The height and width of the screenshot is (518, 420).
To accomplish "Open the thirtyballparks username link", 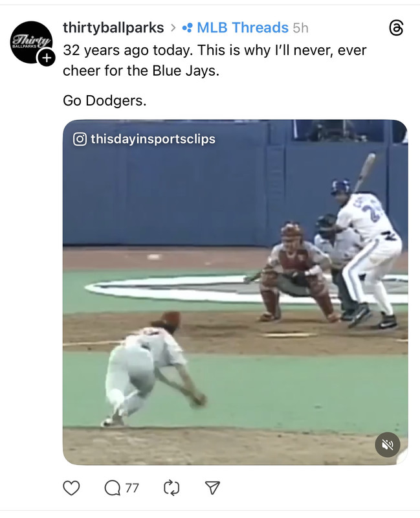I will [x=113, y=27].
